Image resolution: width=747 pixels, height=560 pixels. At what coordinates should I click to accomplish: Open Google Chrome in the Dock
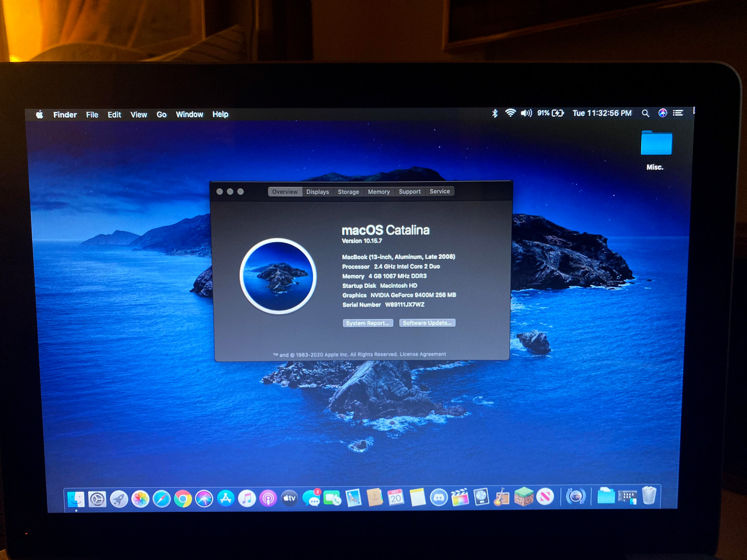coord(183,499)
